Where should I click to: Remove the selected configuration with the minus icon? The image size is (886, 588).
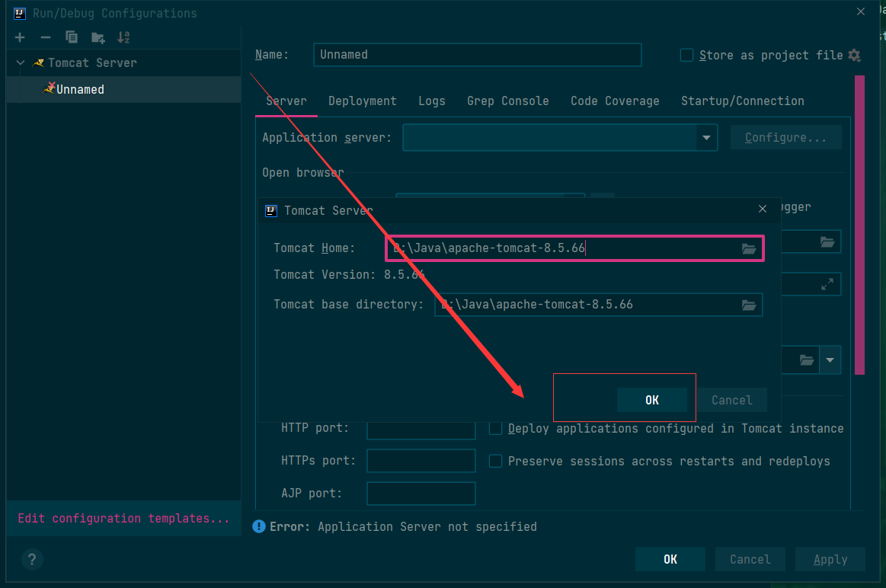[x=46, y=37]
